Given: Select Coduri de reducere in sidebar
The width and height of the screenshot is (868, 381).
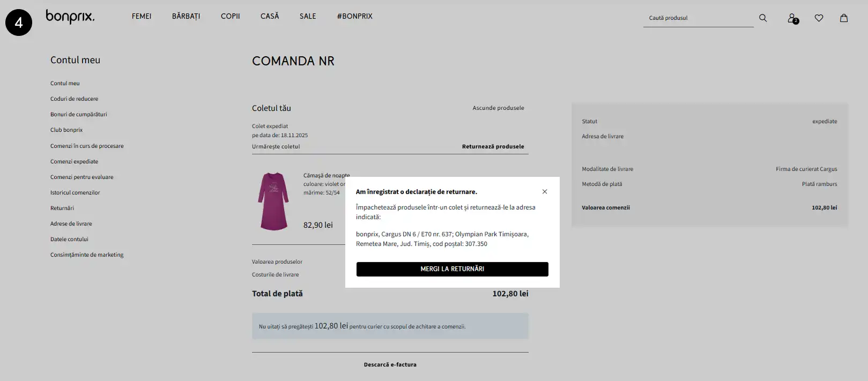Looking at the screenshot, I should [x=74, y=99].
